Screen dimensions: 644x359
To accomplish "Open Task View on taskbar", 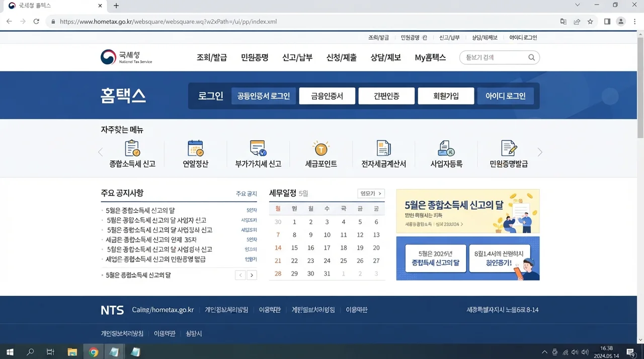I will [50, 352].
